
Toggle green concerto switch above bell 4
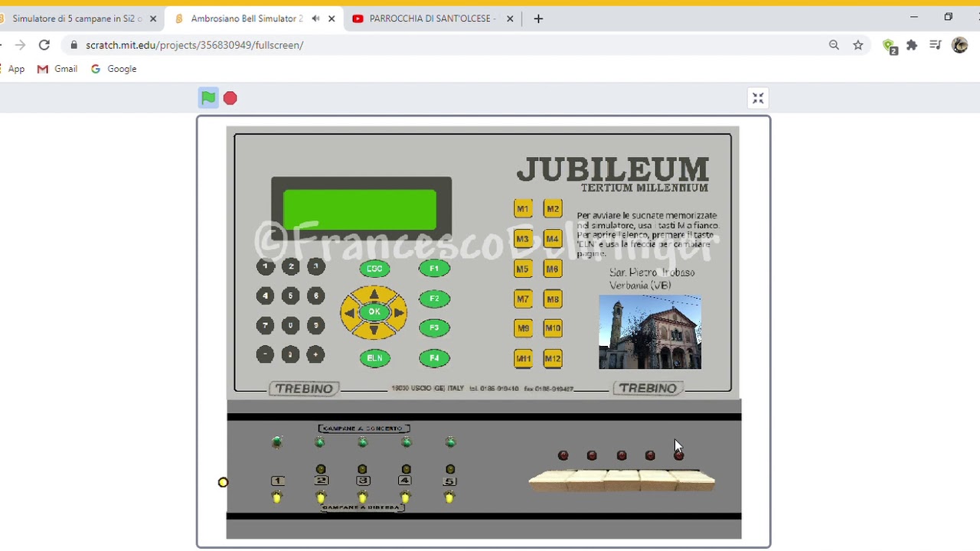point(407,442)
